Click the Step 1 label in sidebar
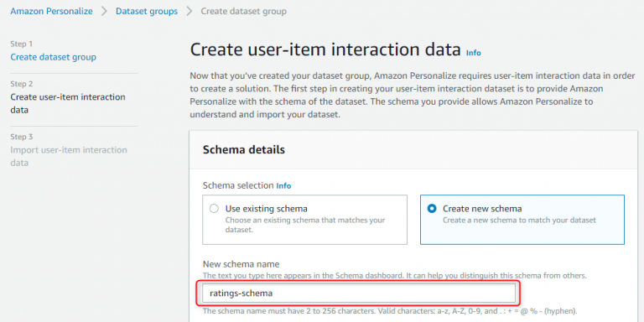Screen dimensions: 644x322 point(21,44)
